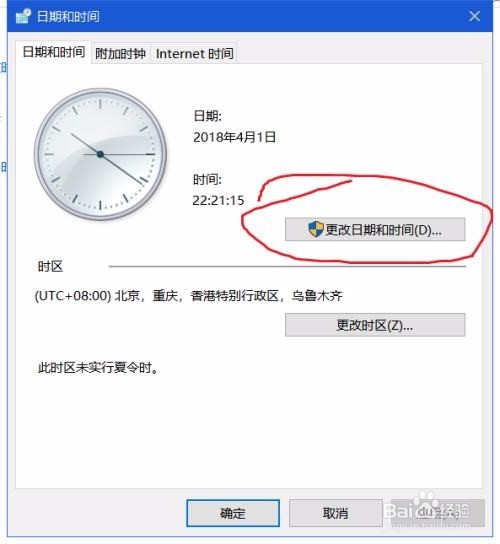Click the 日期和时间 window title text
500x544 pixels.
coord(68,16)
